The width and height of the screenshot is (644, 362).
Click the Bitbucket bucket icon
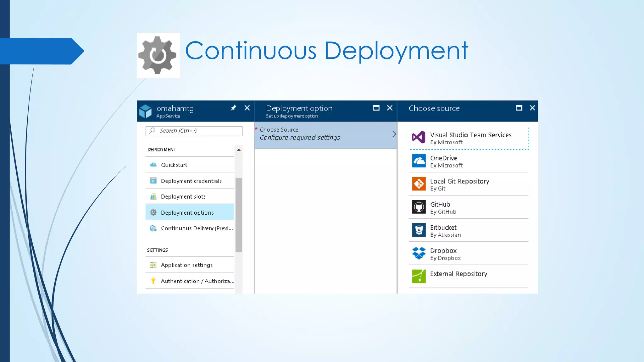click(x=419, y=230)
